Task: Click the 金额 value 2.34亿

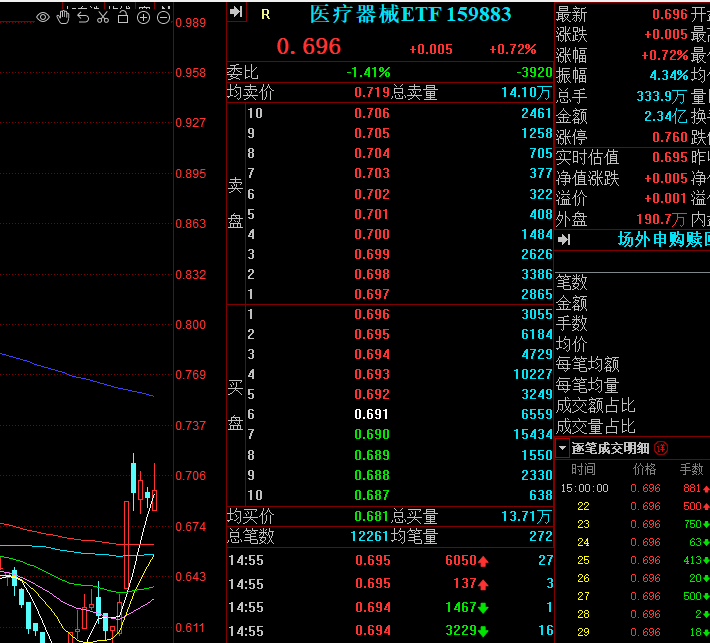Action: 666,116
